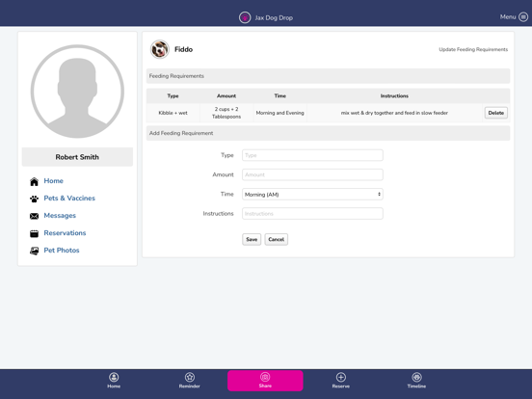This screenshot has height=399, width=532.
Task: Save the new feeding requirement
Action: (x=252, y=239)
